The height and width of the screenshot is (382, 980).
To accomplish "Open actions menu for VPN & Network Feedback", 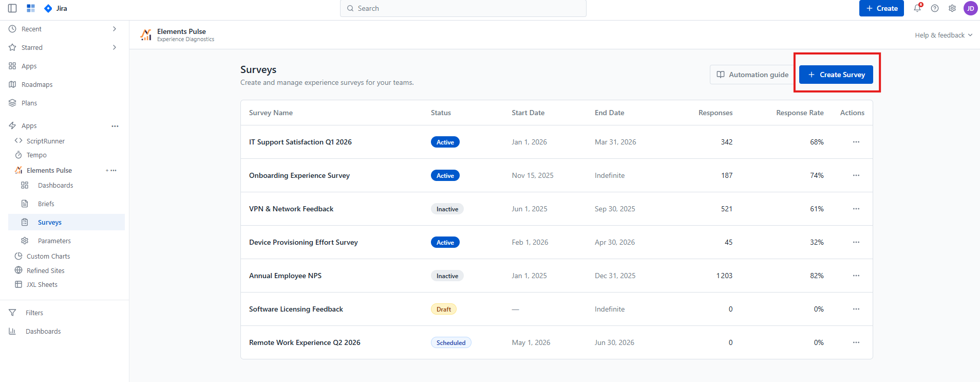I will click(x=856, y=209).
